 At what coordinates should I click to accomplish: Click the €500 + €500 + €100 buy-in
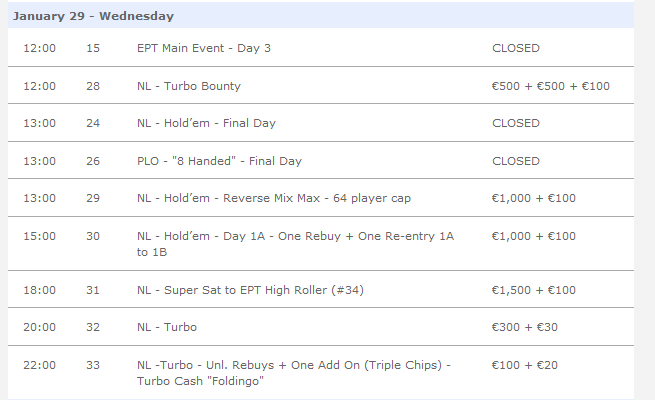(x=551, y=86)
